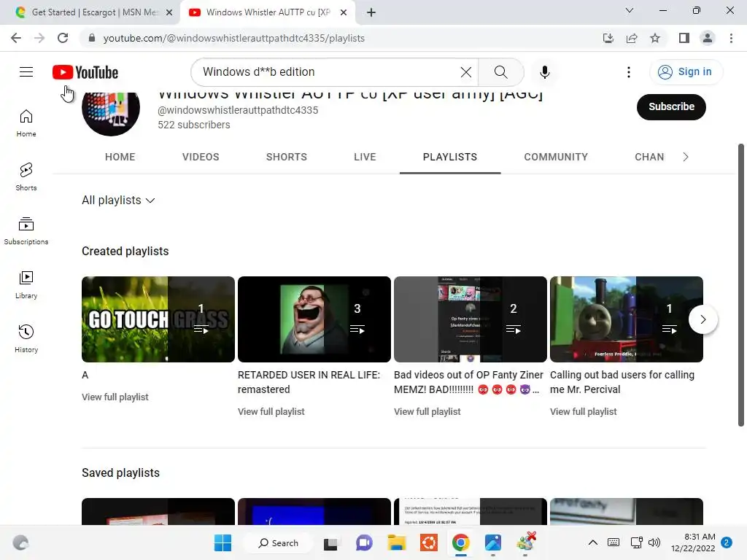This screenshot has height=560, width=747.
Task: Submit search with magnifier button
Action: [500, 72]
